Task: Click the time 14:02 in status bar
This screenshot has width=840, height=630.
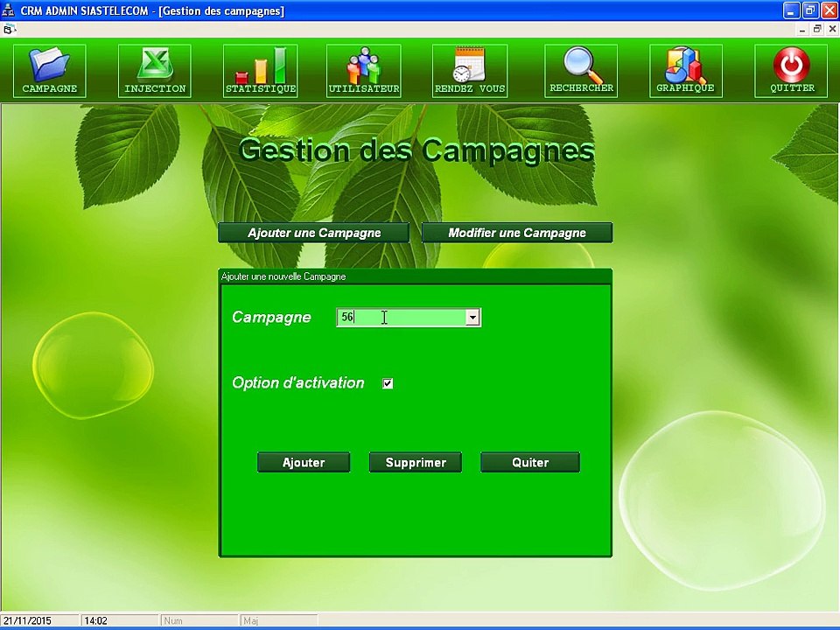Action: pos(96,620)
